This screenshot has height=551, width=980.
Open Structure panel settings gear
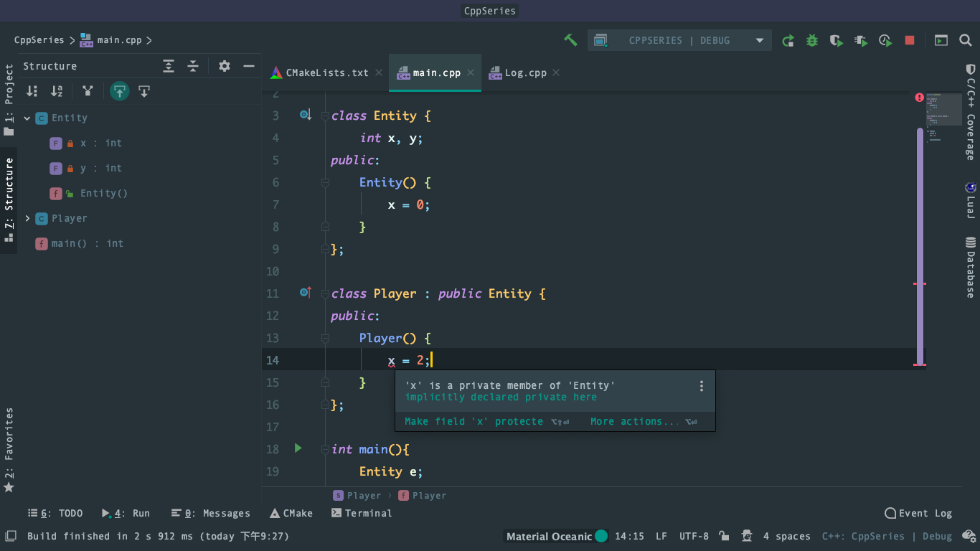pyautogui.click(x=225, y=66)
